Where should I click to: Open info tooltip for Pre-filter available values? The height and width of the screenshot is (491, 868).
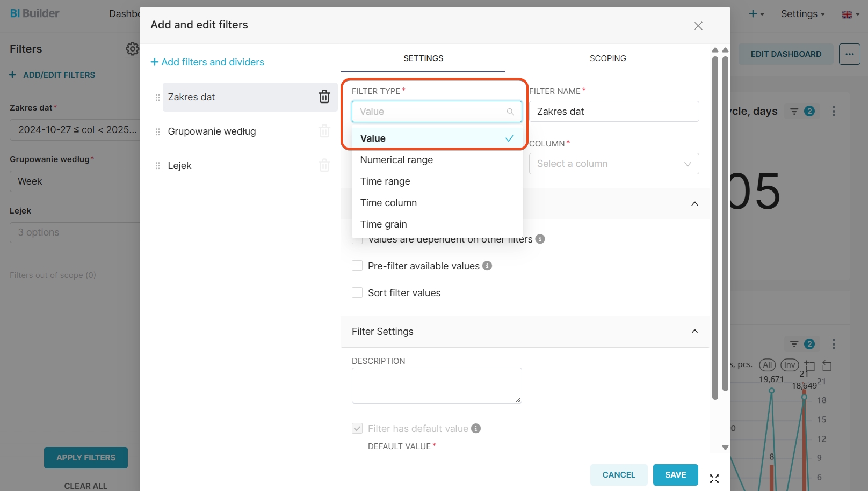487,266
